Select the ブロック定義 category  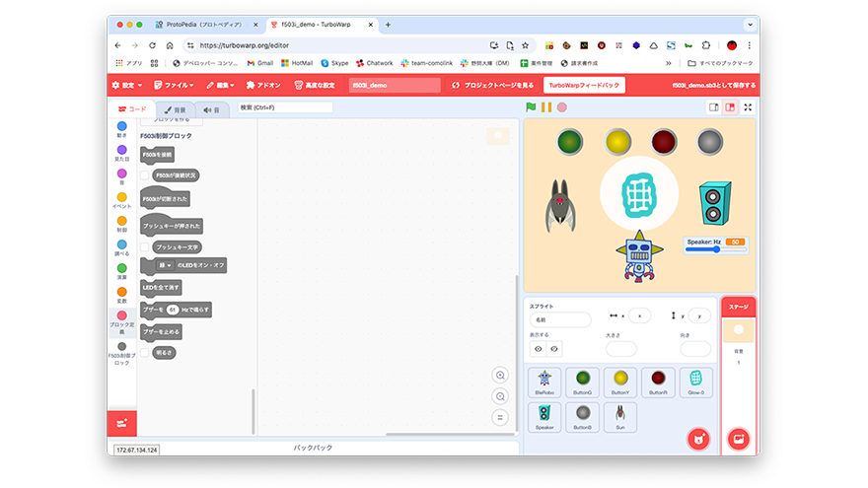point(121,323)
